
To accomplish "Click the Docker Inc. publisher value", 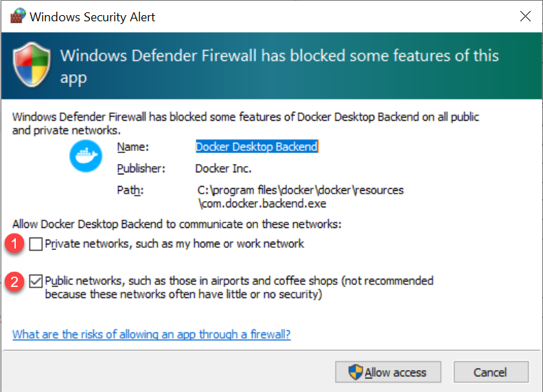I will 223,169.
